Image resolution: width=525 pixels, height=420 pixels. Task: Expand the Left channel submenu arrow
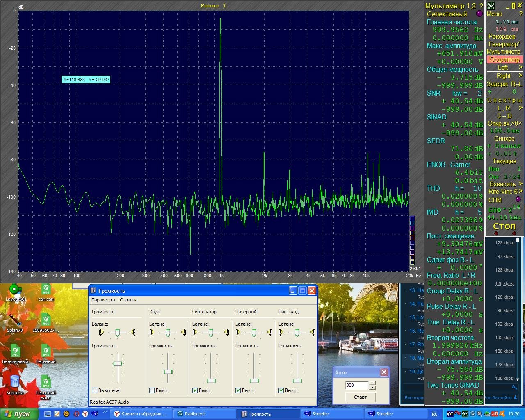click(520, 67)
